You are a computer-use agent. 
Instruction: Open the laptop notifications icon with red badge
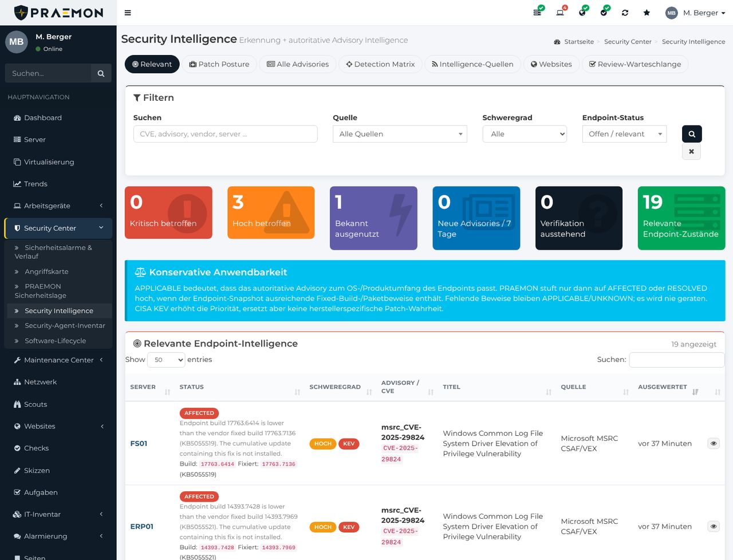point(561,12)
